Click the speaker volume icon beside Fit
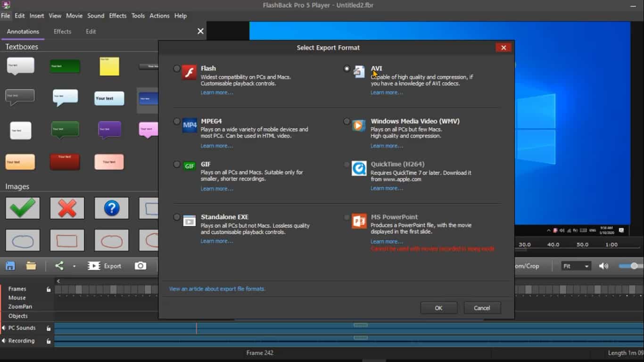Viewport: 644px width, 362px height. (603, 266)
